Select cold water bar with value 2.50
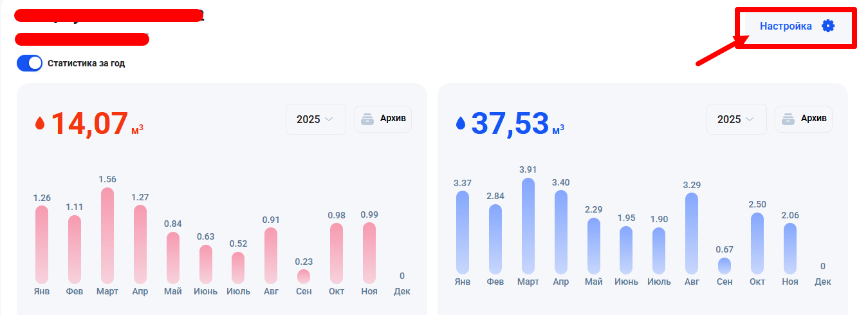 coord(757,243)
